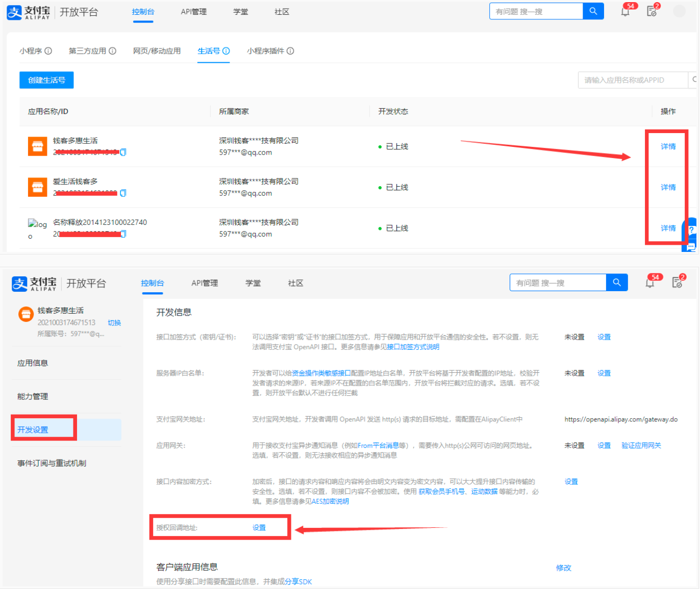Open 社区 in lower navigation bar
Image resolution: width=700 pixels, height=589 pixels.
point(295,283)
